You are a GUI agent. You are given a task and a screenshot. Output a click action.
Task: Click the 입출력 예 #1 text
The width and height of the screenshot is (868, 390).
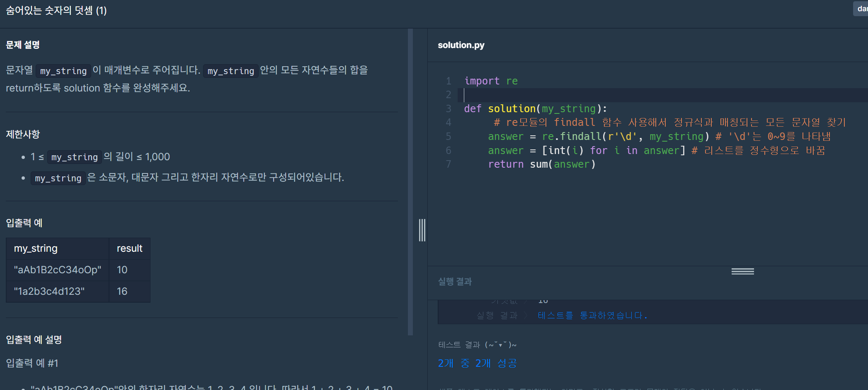pos(32,363)
